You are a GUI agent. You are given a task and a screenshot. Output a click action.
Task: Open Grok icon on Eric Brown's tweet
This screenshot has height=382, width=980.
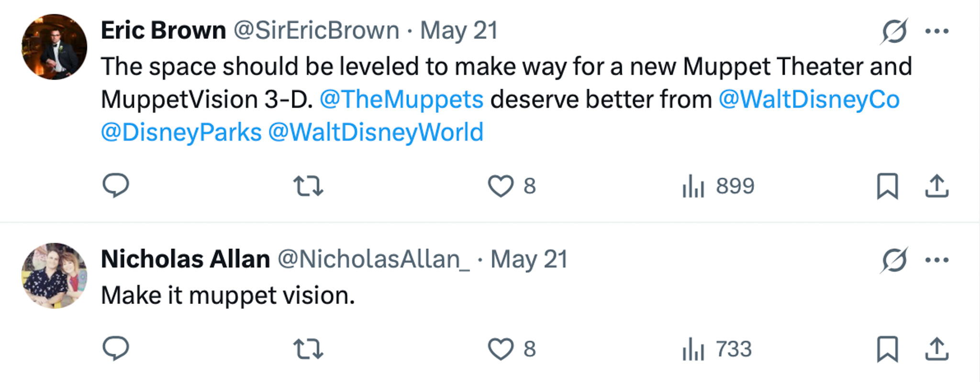coord(894,32)
